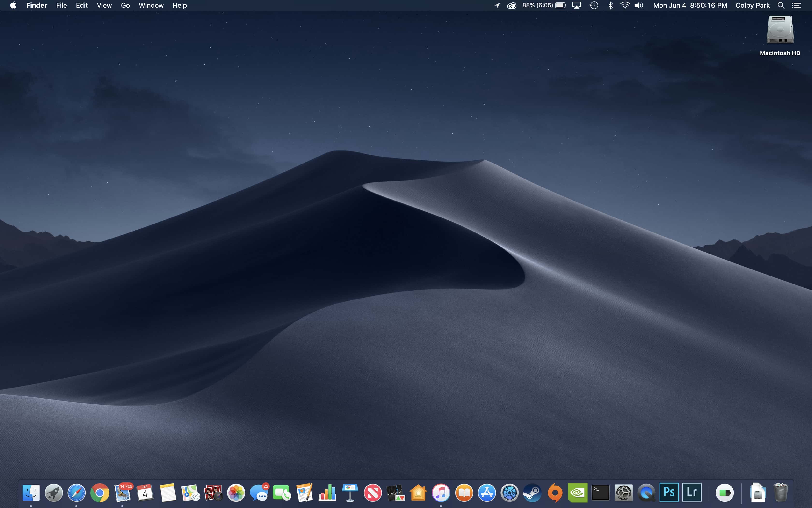Screen dimensions: 812x508
Task: Open the Books app in Dock
Action: tap(464, 493)
